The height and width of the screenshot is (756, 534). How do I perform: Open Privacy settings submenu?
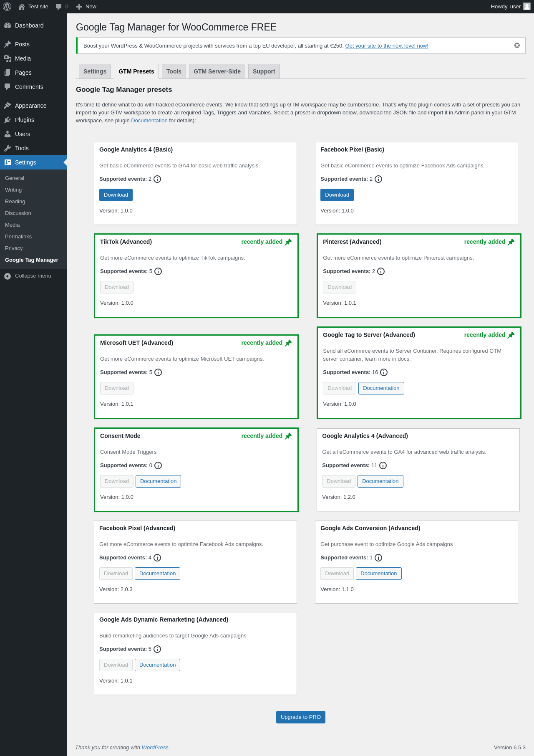click(33, 248)
